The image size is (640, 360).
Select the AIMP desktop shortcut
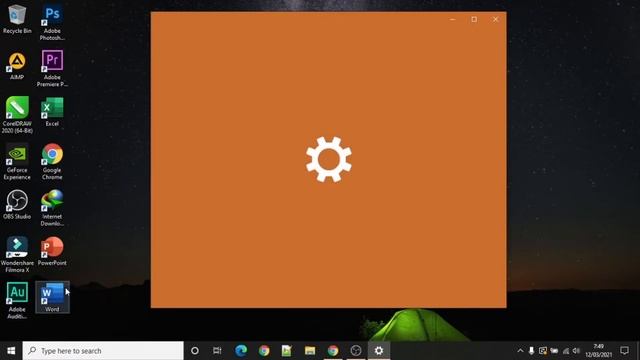(17, 65)
